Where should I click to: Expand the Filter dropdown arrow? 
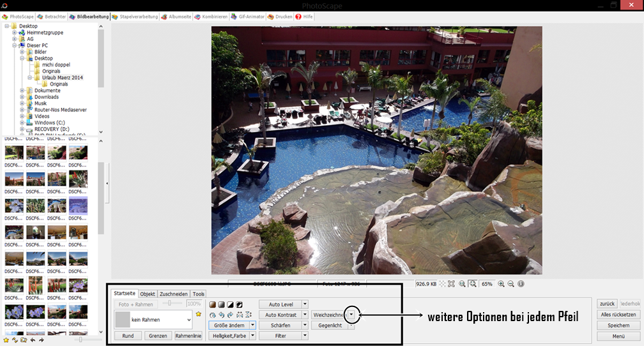tap(305, 335)
